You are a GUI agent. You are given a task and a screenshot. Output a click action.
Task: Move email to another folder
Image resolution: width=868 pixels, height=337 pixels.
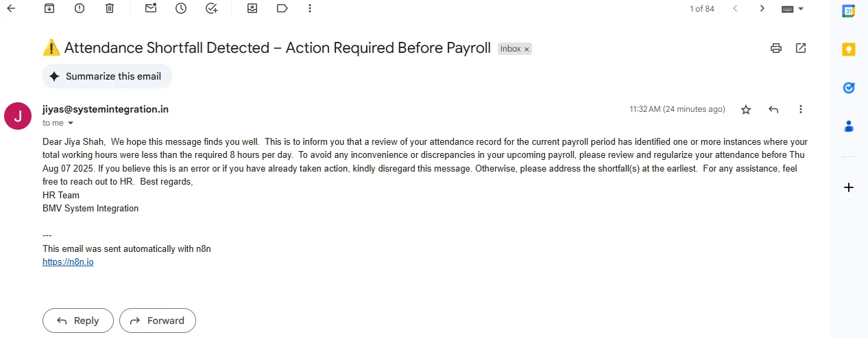(x=252, y=8)
